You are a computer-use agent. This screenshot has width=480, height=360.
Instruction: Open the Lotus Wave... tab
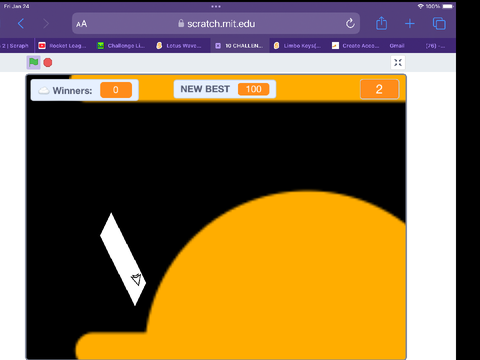(180, 46)
